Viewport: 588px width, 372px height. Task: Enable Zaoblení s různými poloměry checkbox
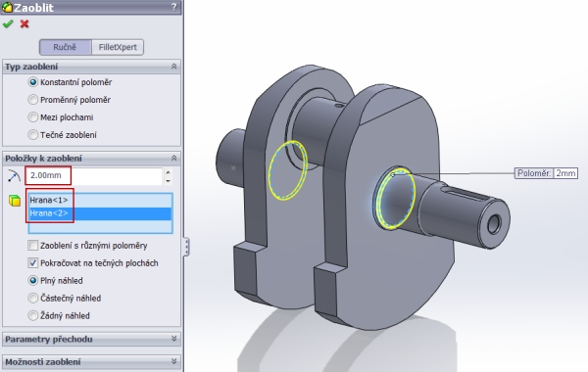(33, 246)
